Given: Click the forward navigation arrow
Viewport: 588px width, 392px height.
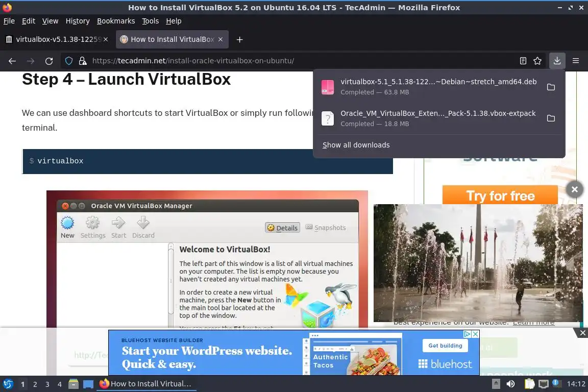Looking at the screenshot, I should (x=31, y=61).
